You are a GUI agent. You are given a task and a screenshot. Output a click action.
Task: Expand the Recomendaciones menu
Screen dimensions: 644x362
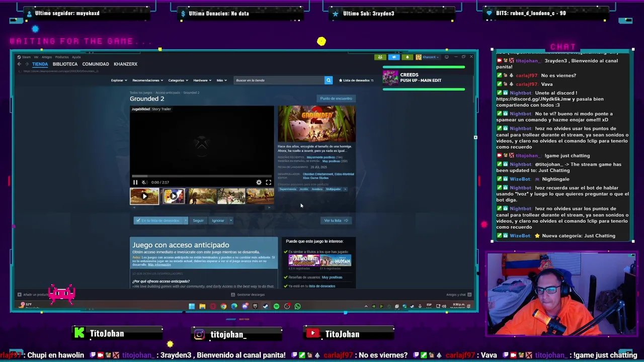click(147, 80)
